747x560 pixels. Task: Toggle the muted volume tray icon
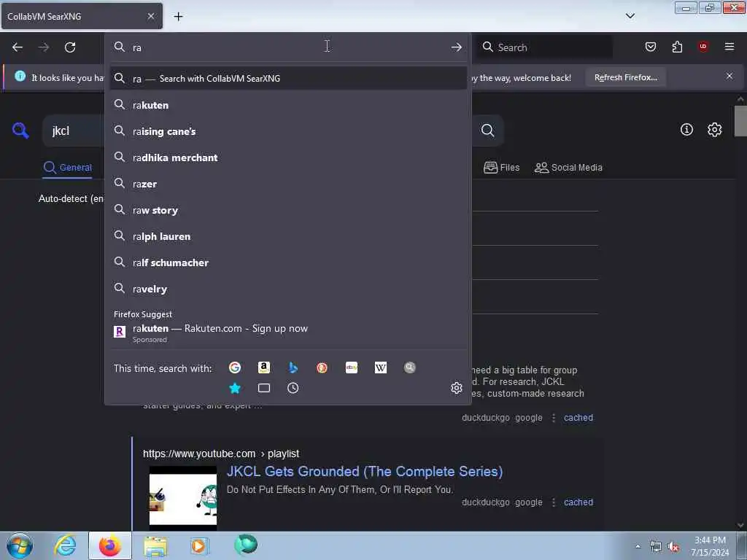pos(673,547)
